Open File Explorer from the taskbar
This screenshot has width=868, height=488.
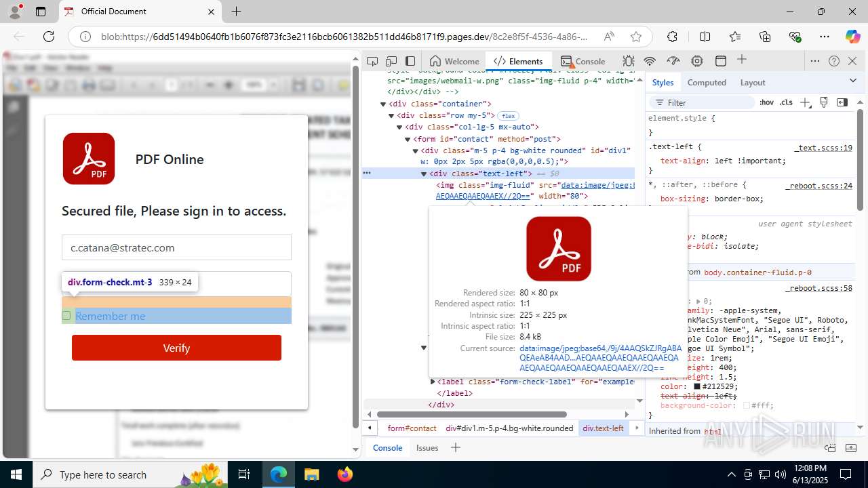(x=311, y=474)
